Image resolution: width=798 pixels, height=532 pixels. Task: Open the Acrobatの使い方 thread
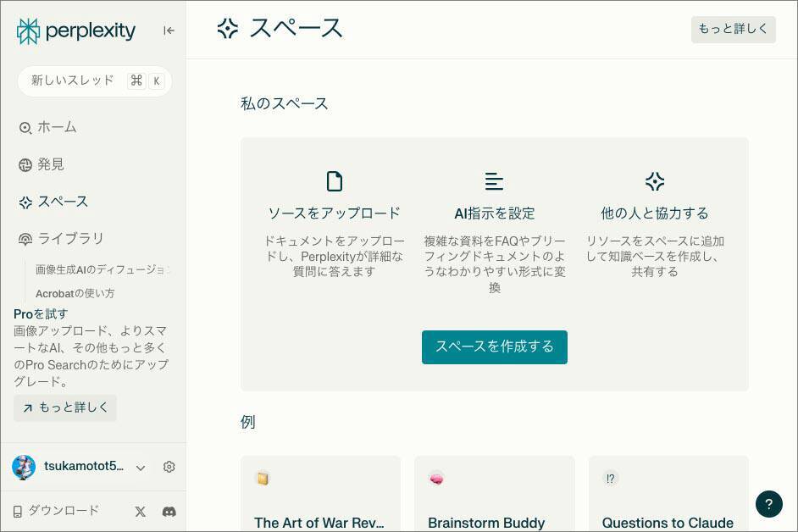tap(75, 293)
